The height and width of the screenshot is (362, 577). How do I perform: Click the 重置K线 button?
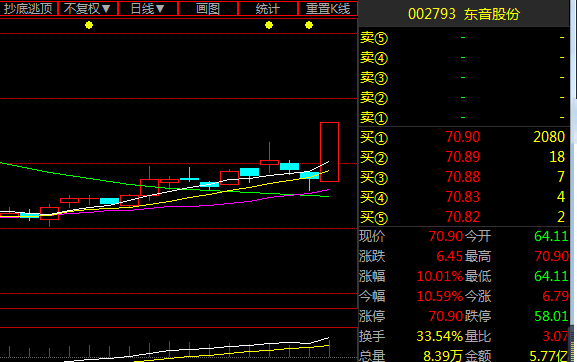pyautogui.click(x=328, y=8)
